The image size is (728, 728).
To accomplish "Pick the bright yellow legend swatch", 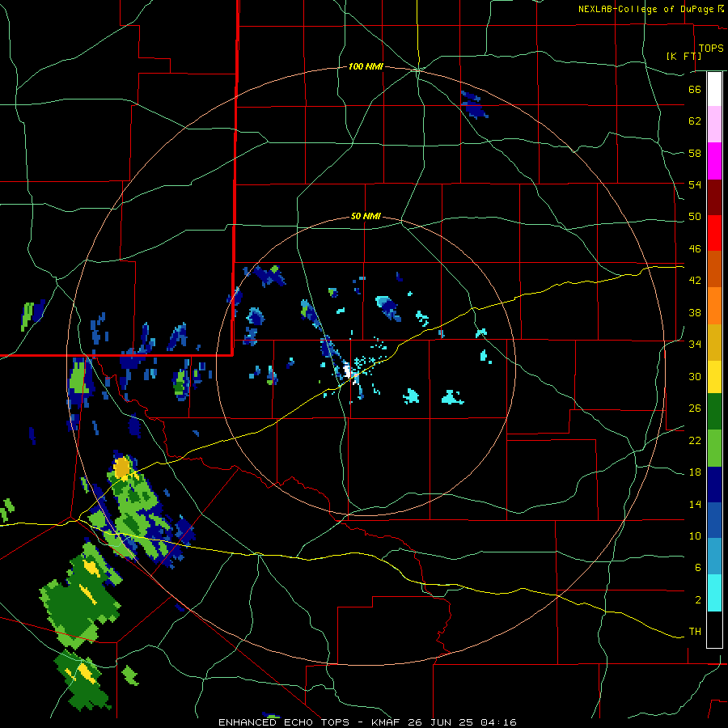I will [714, 377].
